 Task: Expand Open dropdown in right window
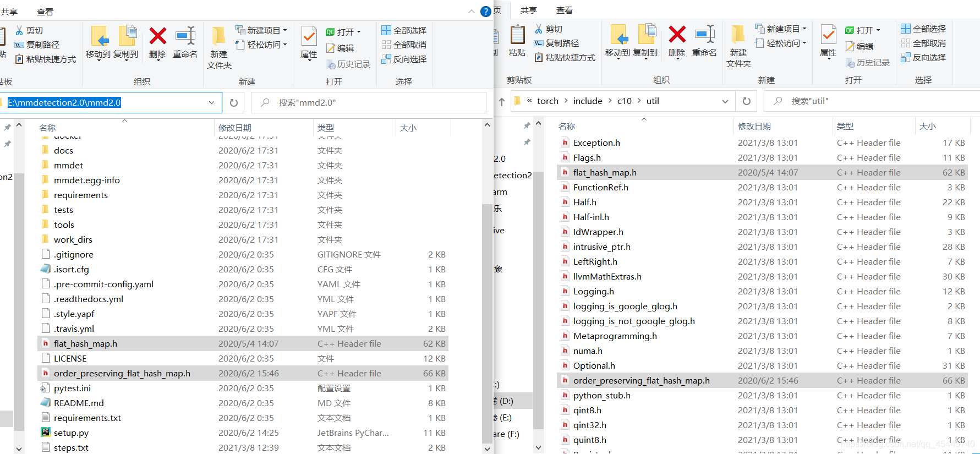(878, 30)
